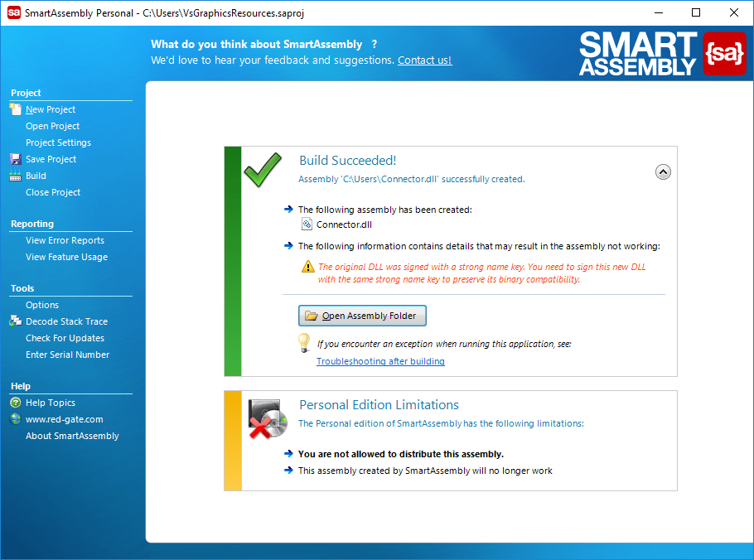Image resolution: width=754 pixels, height=560 pixels.
Task: Click the Personal Edition Limitations heading
Action: (x=379, y=405)
